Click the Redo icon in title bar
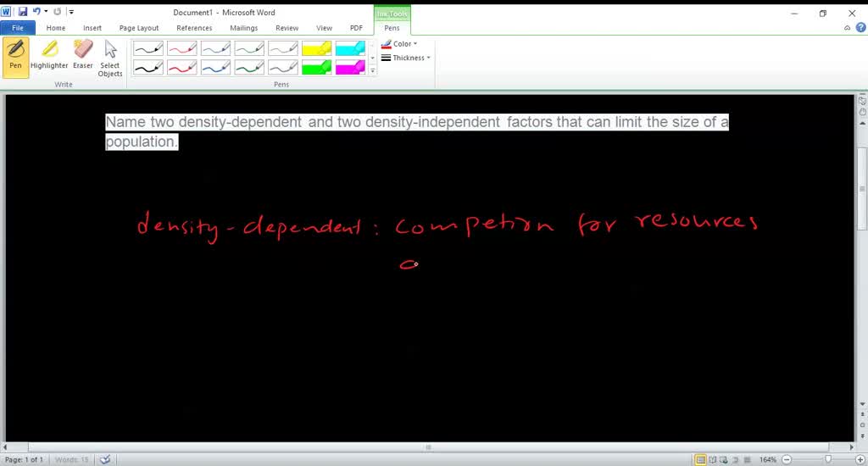 click(x=58, y=12)
